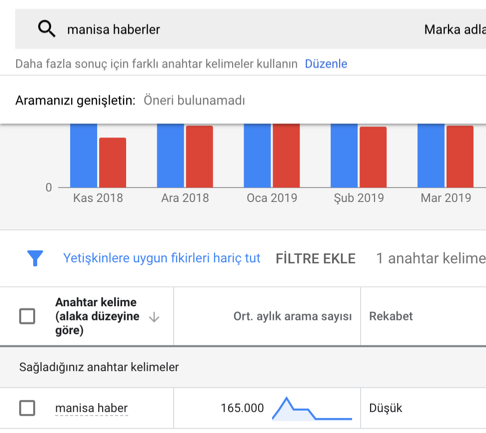Click the red Mar 2019 bar
Screen dimensions: 486x433
coord(460,156)
